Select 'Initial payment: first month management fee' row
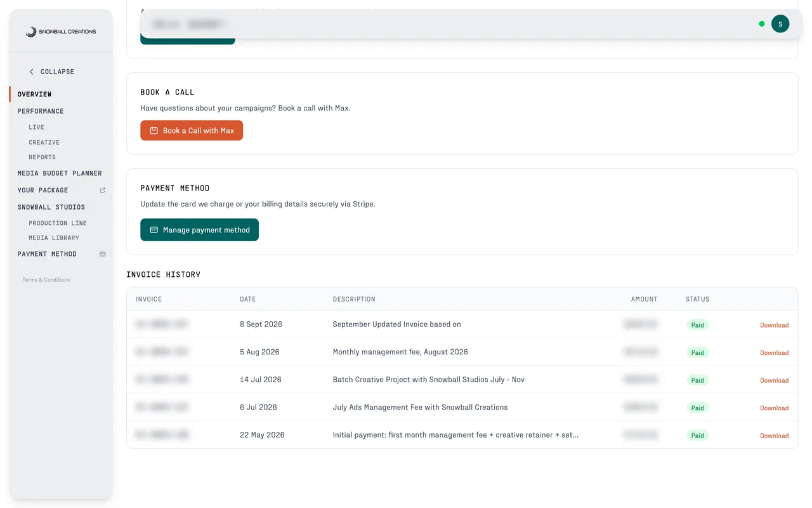The image size is (812, 508). (455, 435)
